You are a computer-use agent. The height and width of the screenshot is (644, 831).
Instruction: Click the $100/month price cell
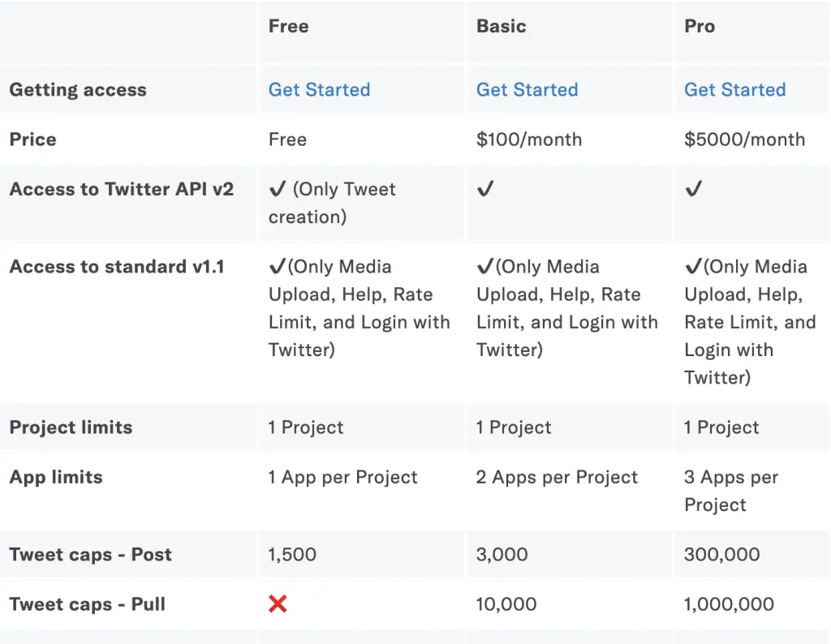(529, 140)
